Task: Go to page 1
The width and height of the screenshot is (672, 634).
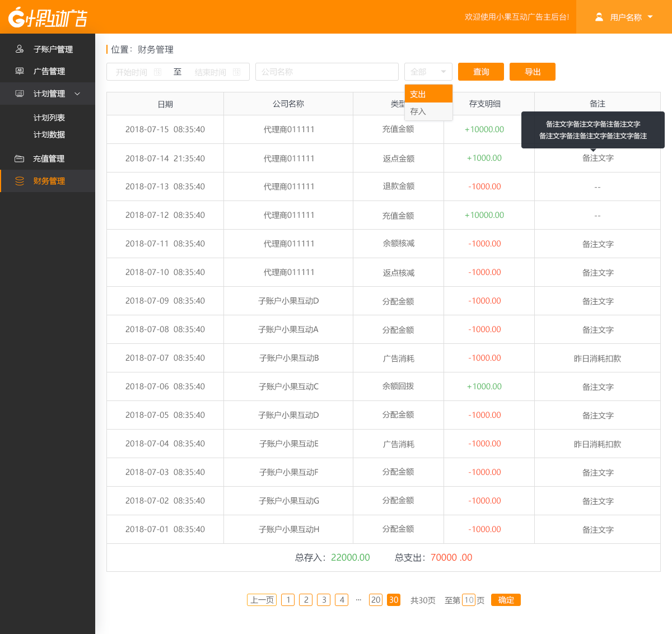Action: (x=288, y=600)
